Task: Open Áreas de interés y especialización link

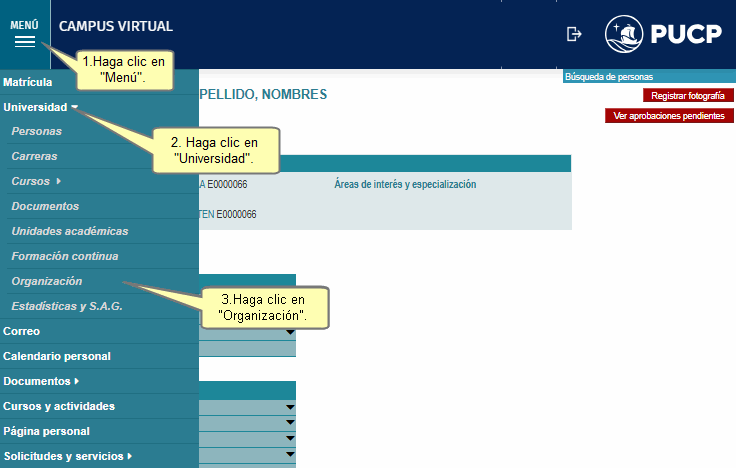Action: [x=405, y=185]
